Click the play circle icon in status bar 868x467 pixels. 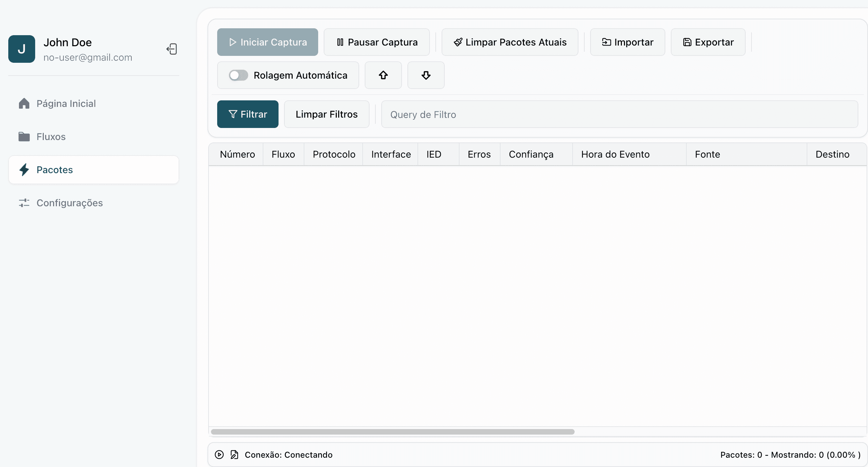click(x=219, y=455)
